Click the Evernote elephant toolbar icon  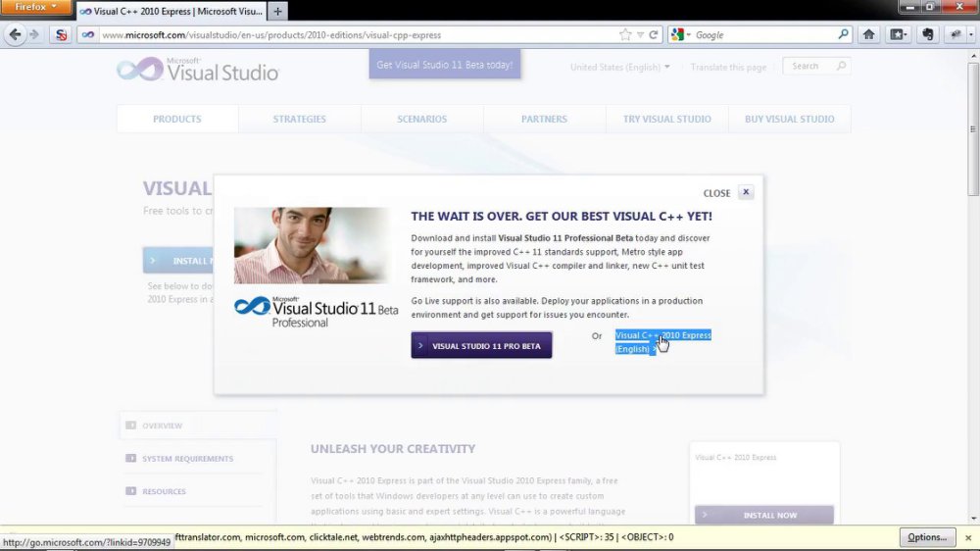(x=928, y=35)
